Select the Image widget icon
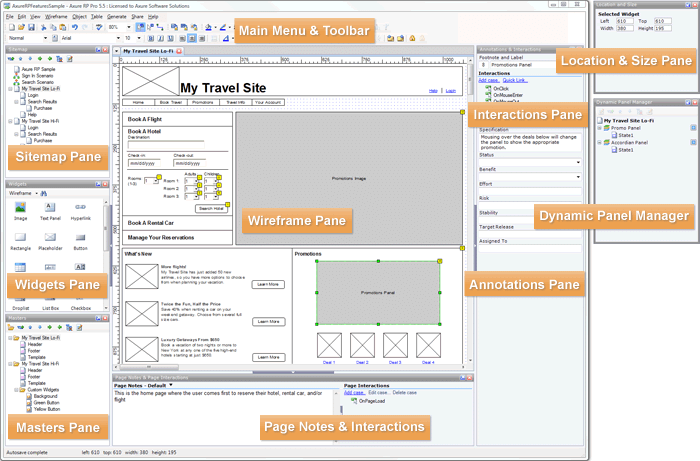This screenshot has height=461, width=700. 21,207
